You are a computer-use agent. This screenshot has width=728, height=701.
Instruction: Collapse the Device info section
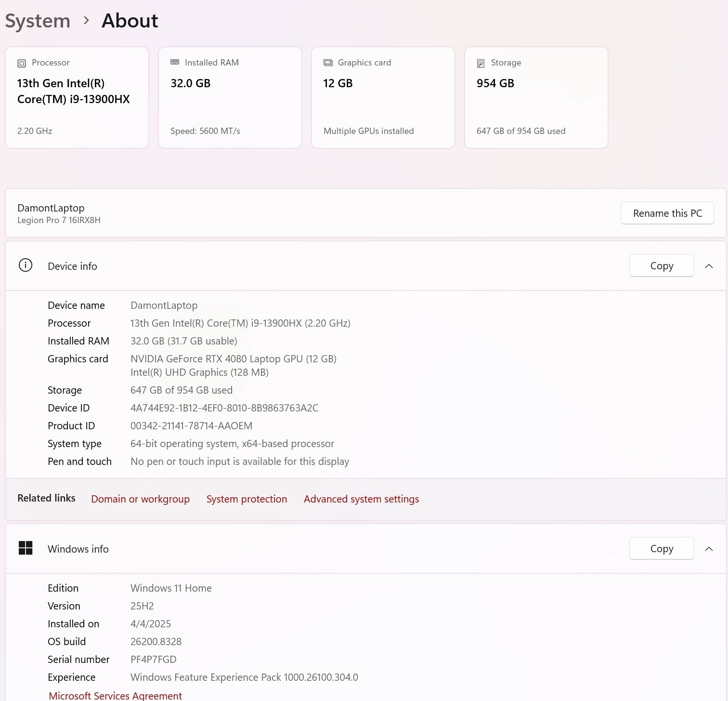709,266
